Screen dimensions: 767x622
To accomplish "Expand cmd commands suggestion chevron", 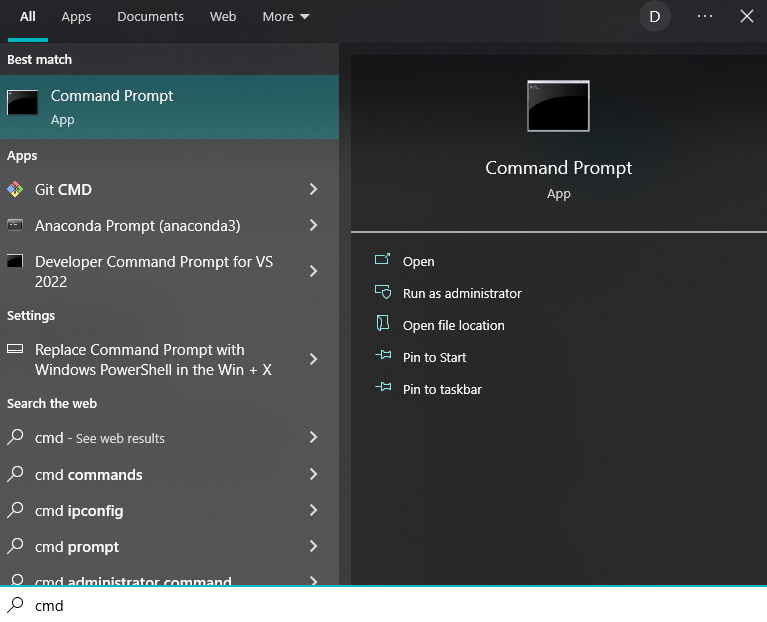I will (314, 474).
